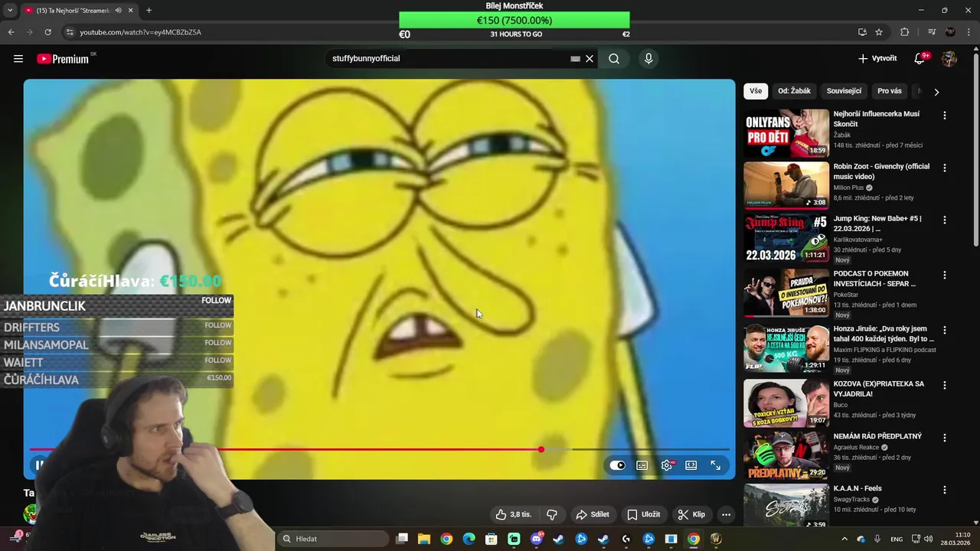The width and height of the screenshot is (980, 551).
Task: Click the search magnifier button
Action: (614, 59)
